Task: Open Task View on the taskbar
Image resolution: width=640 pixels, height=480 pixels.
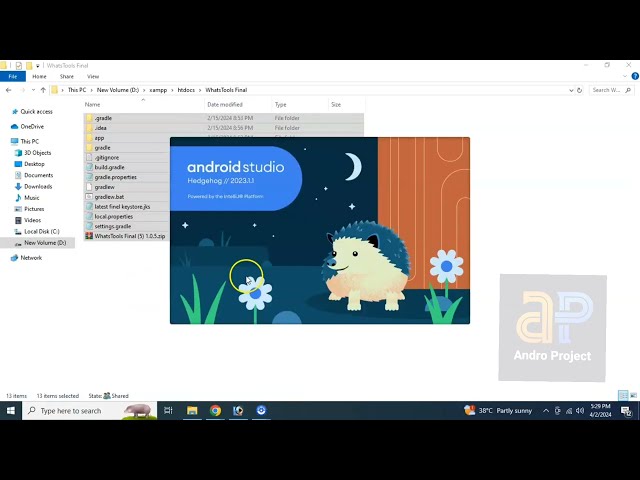Action: [x=168, y=411]
